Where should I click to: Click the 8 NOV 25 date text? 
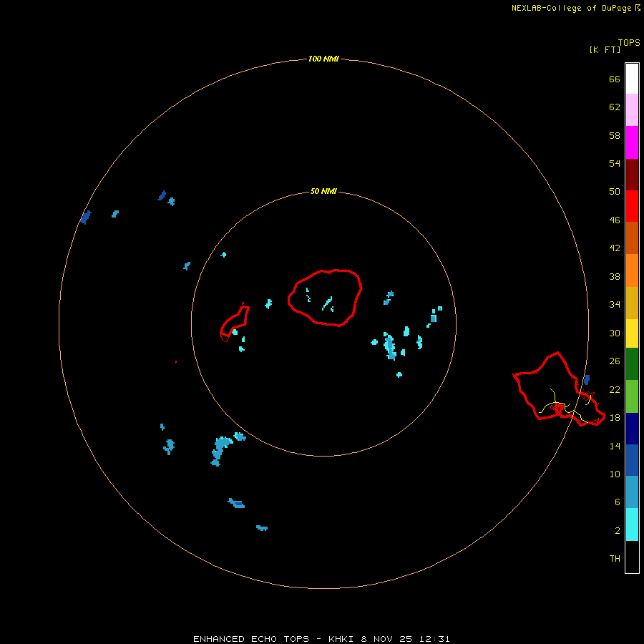(386, 639)
